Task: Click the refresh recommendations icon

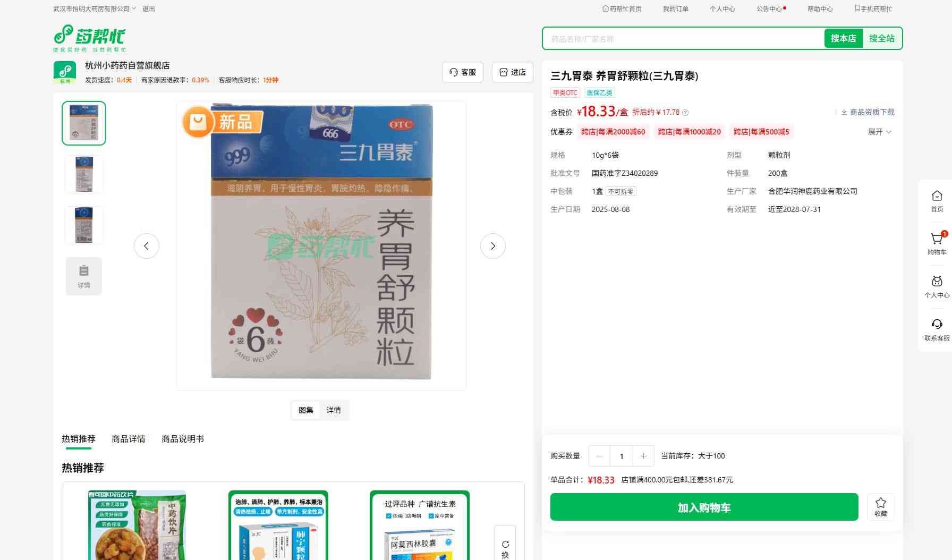Action: [505, 545]
